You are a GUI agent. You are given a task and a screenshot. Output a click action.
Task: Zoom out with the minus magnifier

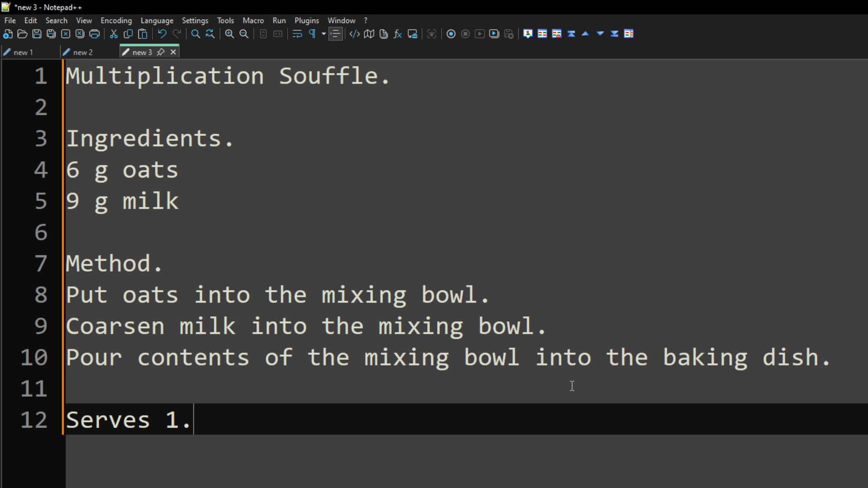click(x=244, y=34)
